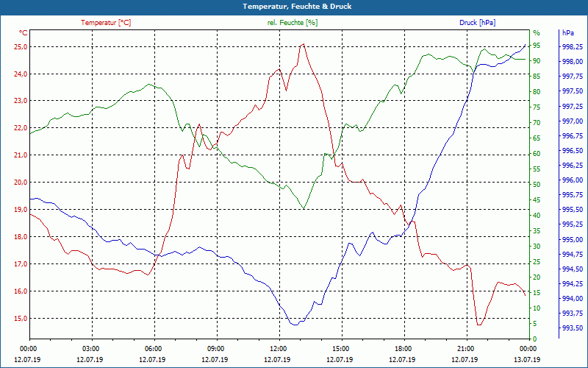
Task: Click the '997,00' pressure axis value
Action: 573,121
